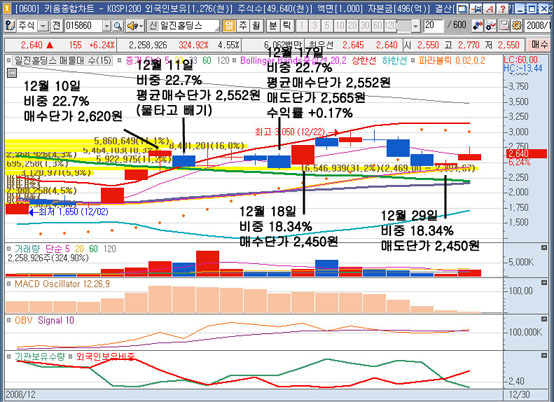
Task: Click the institutional panel corner toggle square
Action: click(x=544, y=355)
